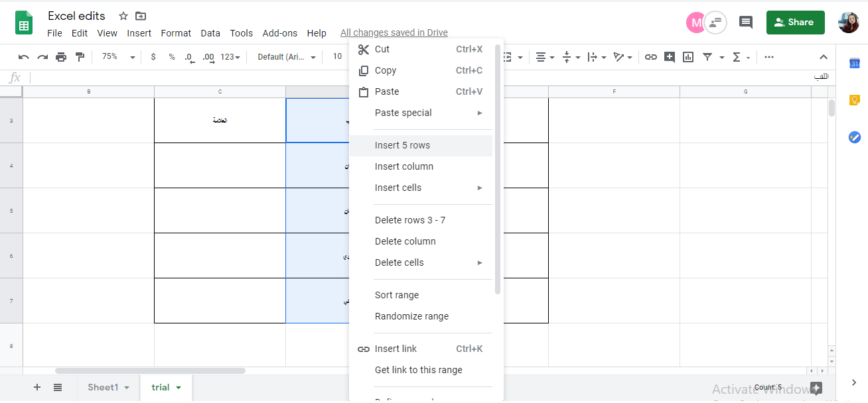The image size is (868, 403).
Task: Star the Excel edits document
Action: (x=123, y=16)
